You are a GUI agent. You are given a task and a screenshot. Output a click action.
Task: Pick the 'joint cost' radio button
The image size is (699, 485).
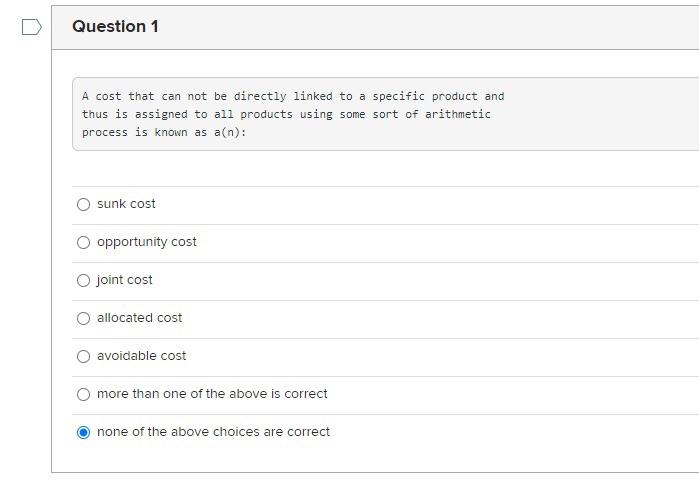83,280
